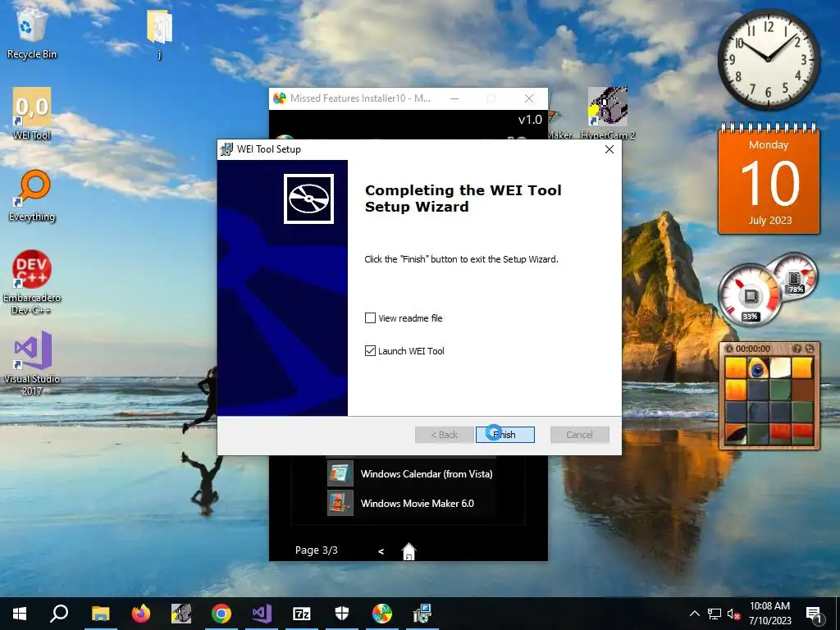
Task: Click the Windows Calendar icon in installer
Action: coord(340,473)
